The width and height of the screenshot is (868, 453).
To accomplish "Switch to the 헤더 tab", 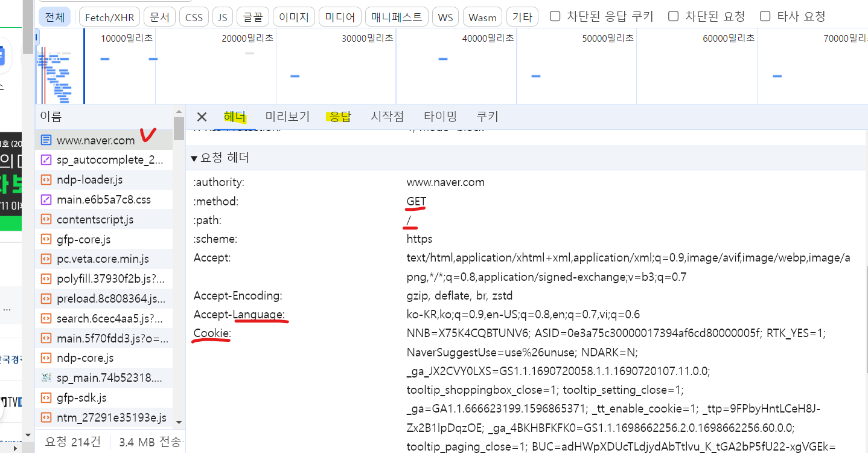I will (234, 117).
